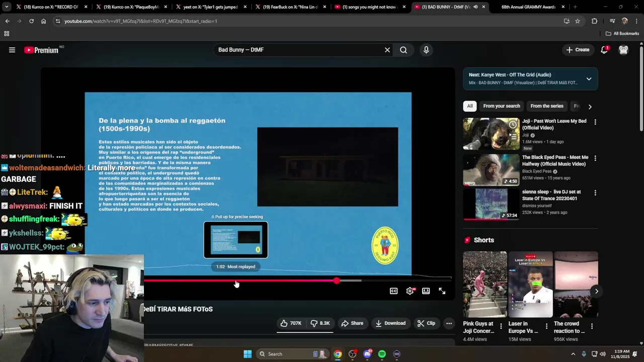Viewport: 644px width, 362px height.
Task: Select the From the series chip
Action: (547, 106)
